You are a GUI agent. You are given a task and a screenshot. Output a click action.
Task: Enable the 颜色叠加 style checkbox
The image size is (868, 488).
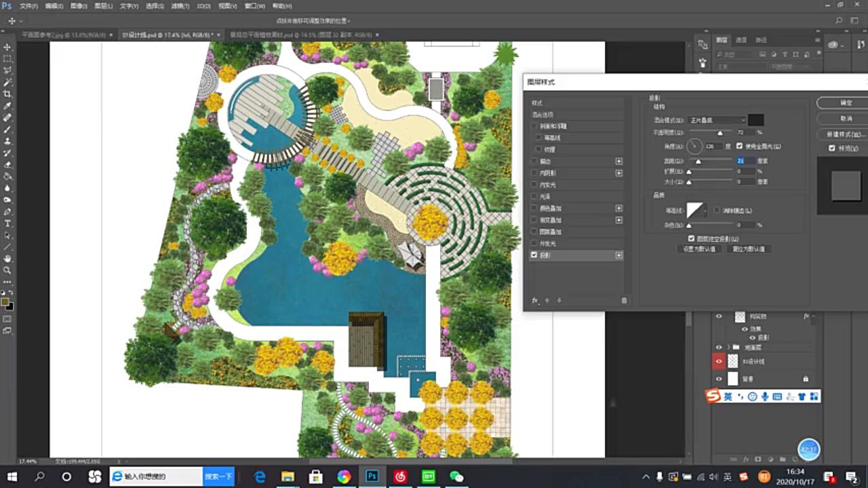[x=534, y=208]
